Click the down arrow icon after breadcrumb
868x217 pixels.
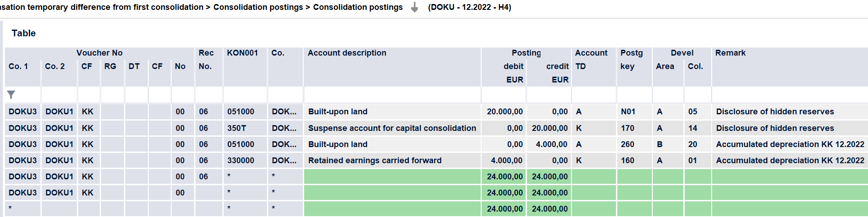[415, 7]
